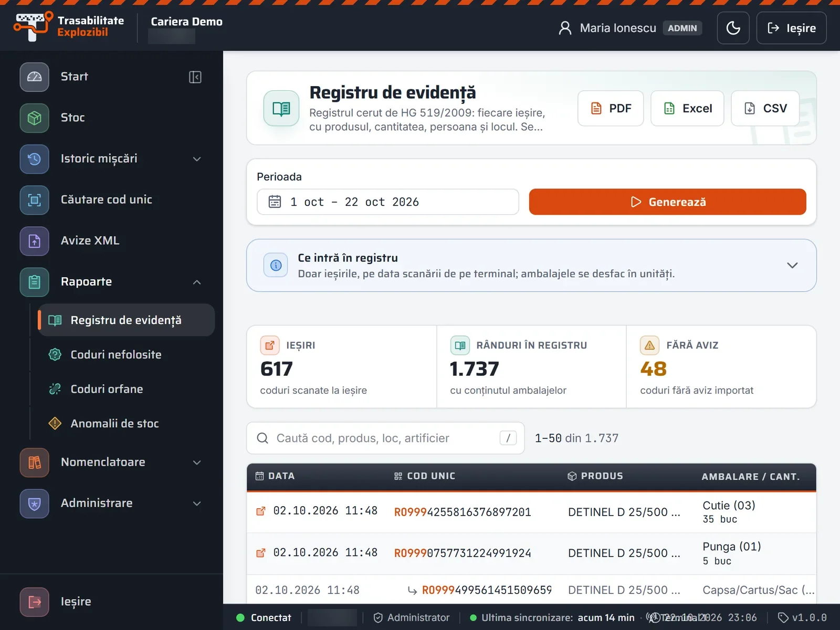This screenshot has width=840, height=630.
Task: Click search field for cod, produs
Action: [385, 438]
